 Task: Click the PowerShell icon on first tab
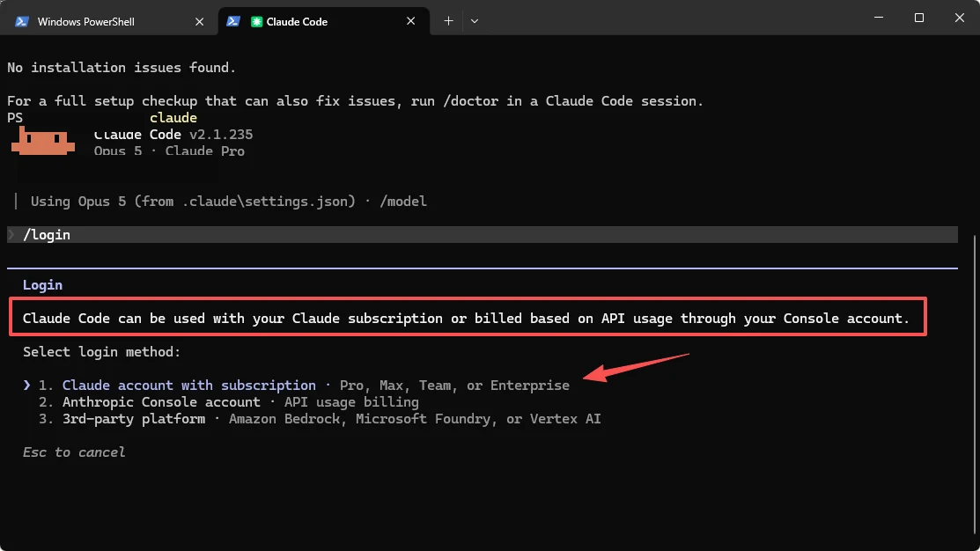(x=22, y=21)
